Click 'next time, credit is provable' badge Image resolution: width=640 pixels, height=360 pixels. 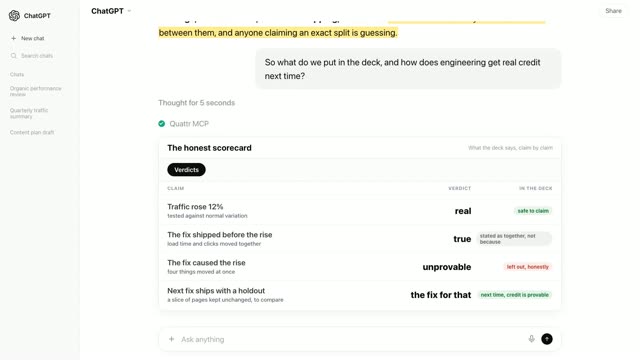point(515,295)
